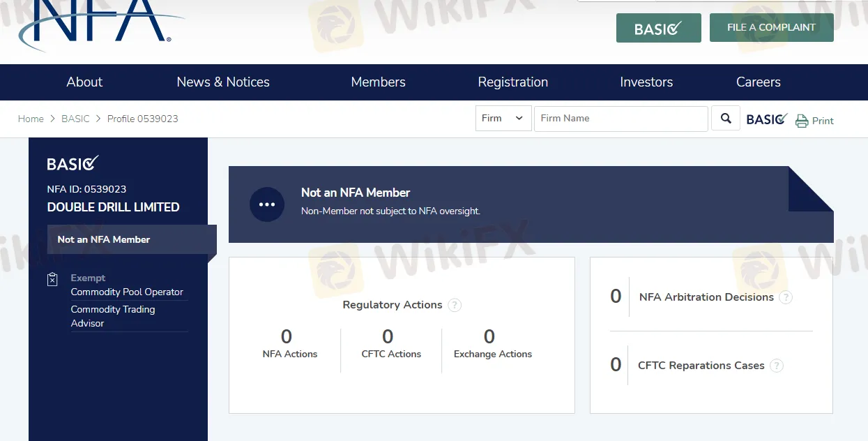This screenshot has width=868, height=441.
Task: Click the File a Complaint button
Action: click(771, 27)
